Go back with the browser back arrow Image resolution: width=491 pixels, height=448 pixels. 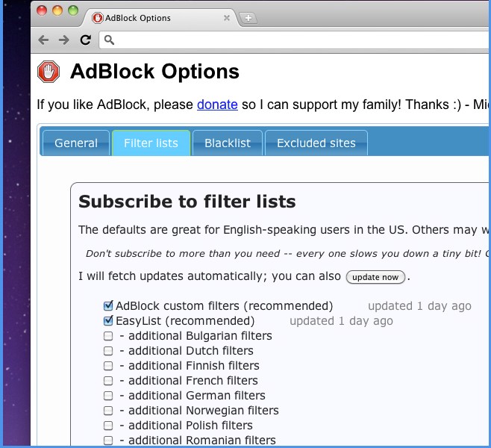(43, 40)
